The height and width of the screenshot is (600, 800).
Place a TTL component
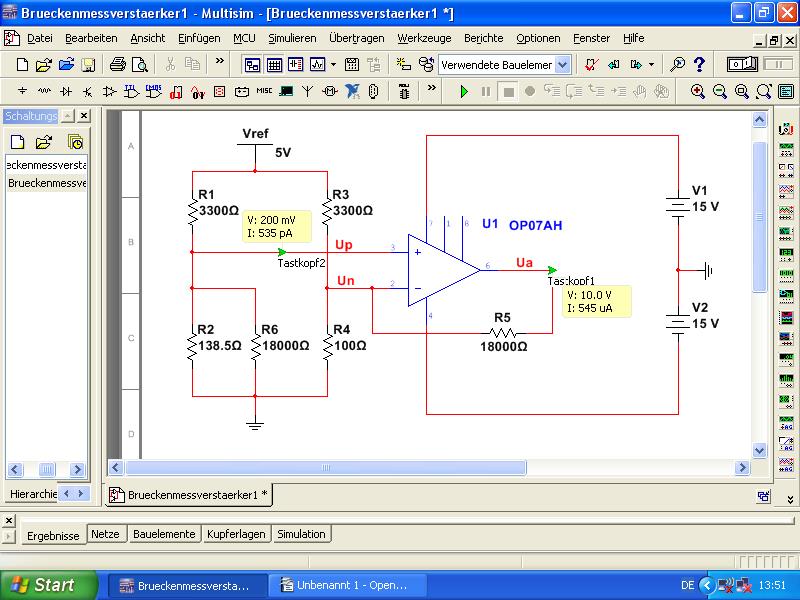click(132, 91)
